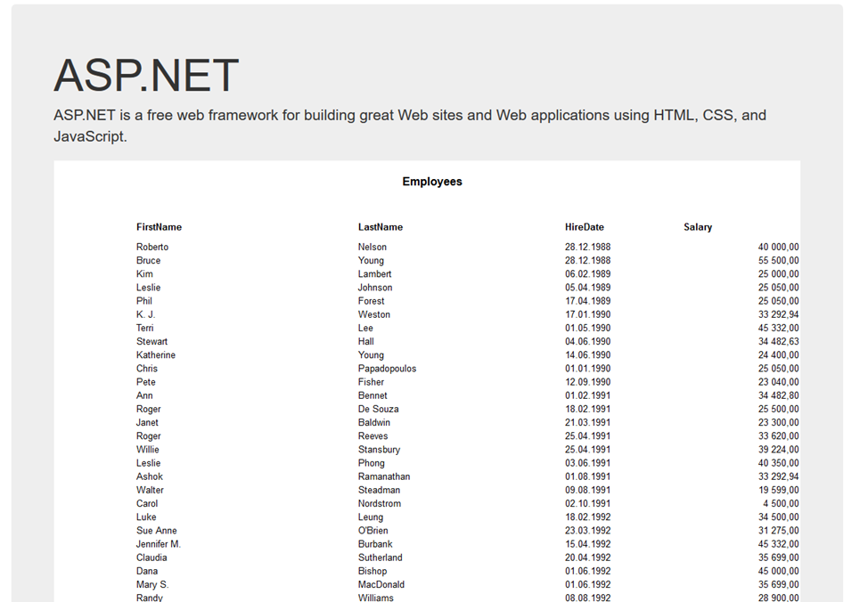Click salary value 33 292,94 for Weston
The image size is (868, 602).
(778, 314)
